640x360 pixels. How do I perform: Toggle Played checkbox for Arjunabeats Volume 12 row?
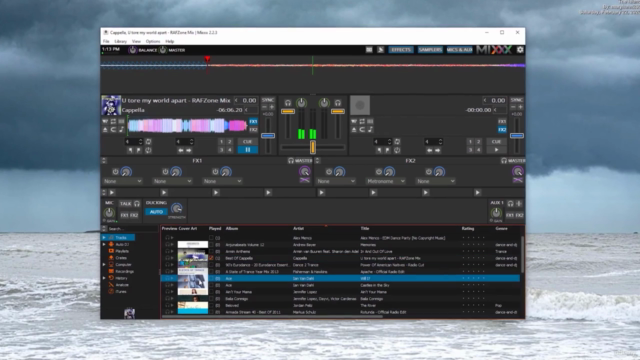(x=211, y=244)
